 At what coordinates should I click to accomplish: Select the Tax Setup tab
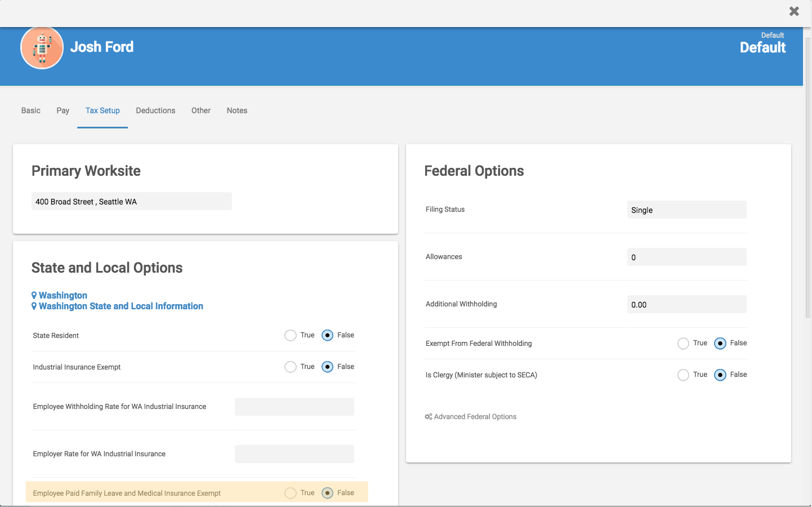(102, 110)
